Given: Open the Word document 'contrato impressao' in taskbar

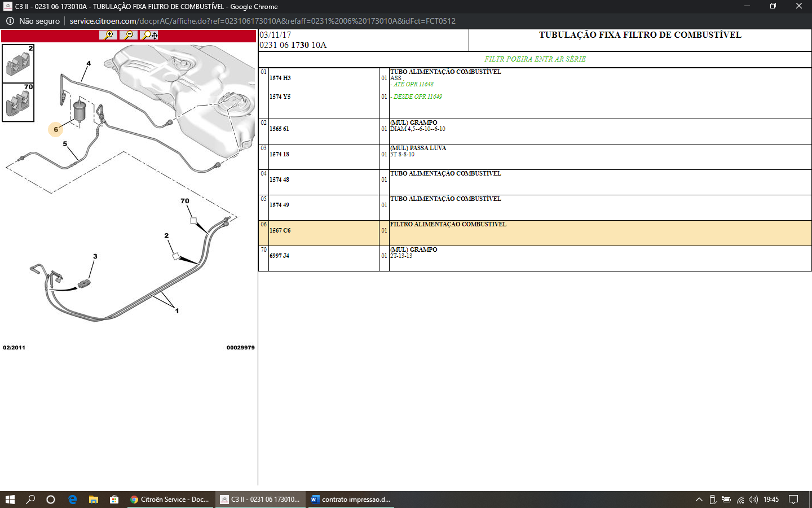Looking at the screenshot, I should pos(351,500).
